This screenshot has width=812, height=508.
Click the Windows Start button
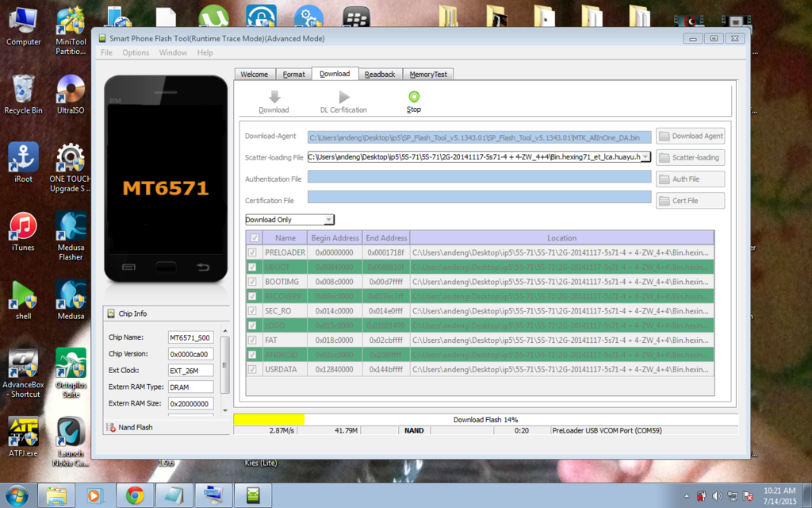pyautogui.click(x=16, y=496)
